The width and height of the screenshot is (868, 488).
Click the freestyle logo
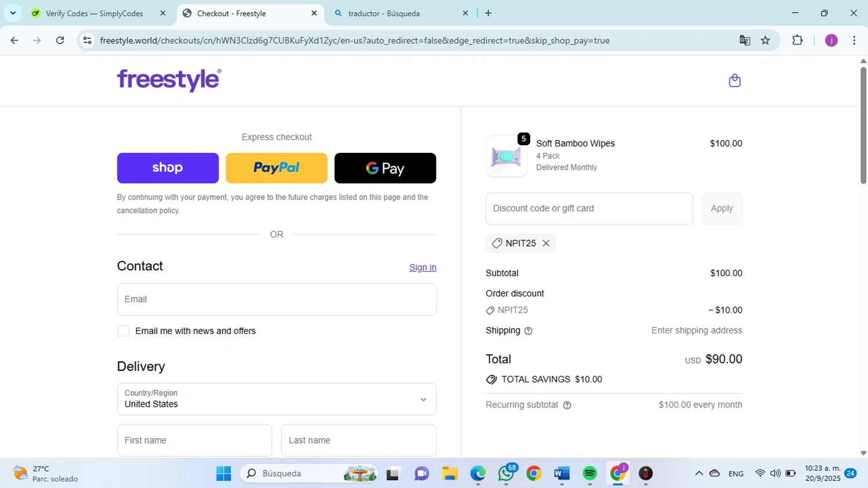[x=169, y=80]
